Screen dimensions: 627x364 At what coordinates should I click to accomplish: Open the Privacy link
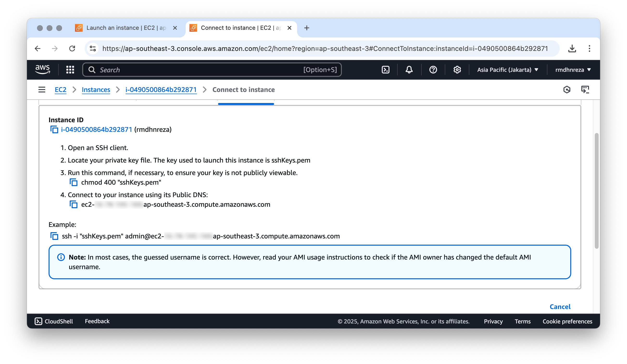[x=493, y=322]
